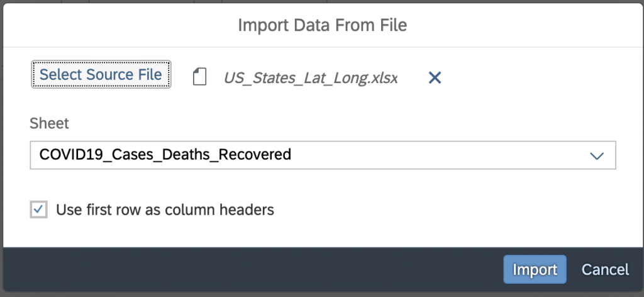
Task: Click the Sheet label above the dropdown
Action: pyautogui.click(x=49, y=123)
